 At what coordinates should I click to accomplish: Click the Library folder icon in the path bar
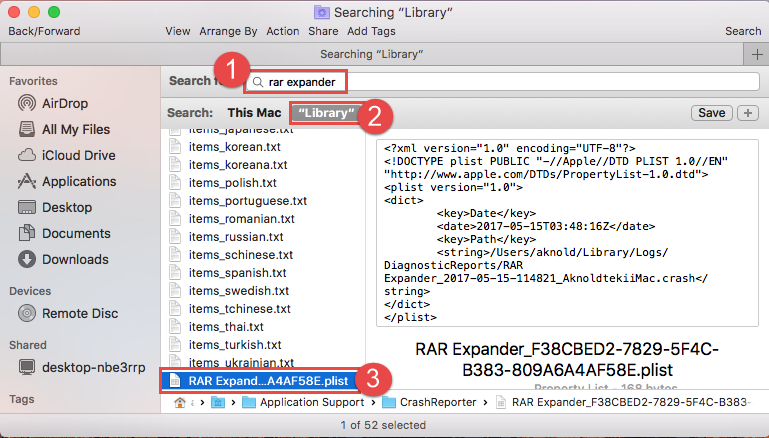(x=218, y=403)
